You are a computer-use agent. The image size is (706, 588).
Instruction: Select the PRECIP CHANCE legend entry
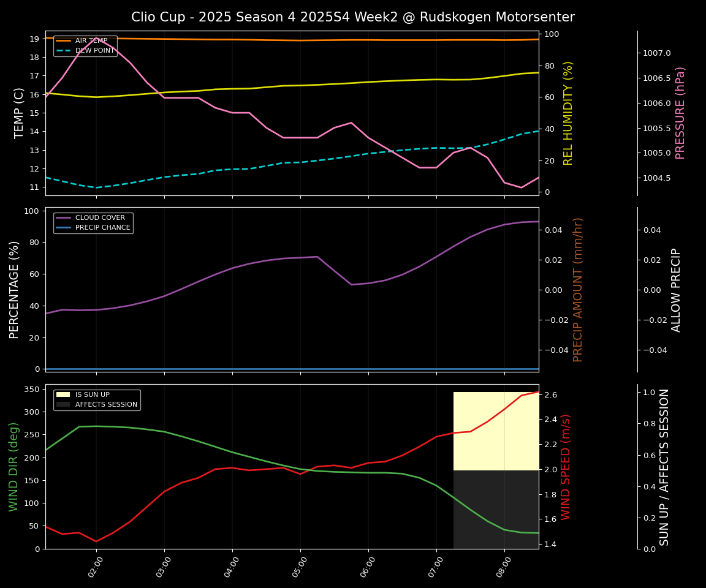click(102, 228)
